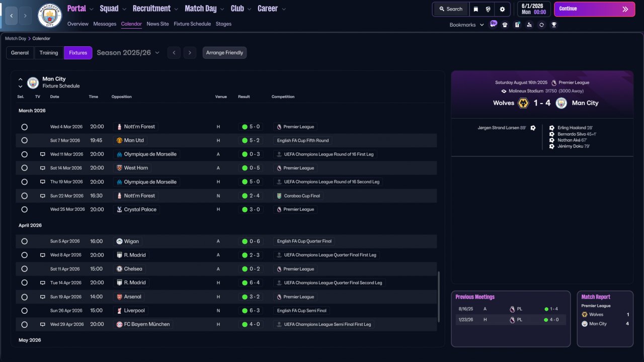Click the Wolves crest in match summary
The width and height of the screenshot is (644, 362).
coord(523,103)
